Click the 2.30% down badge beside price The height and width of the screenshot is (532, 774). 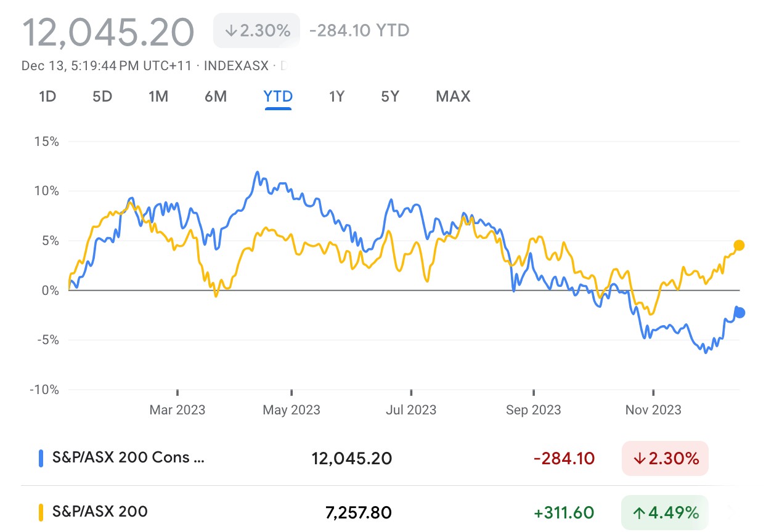coord(256,31)
